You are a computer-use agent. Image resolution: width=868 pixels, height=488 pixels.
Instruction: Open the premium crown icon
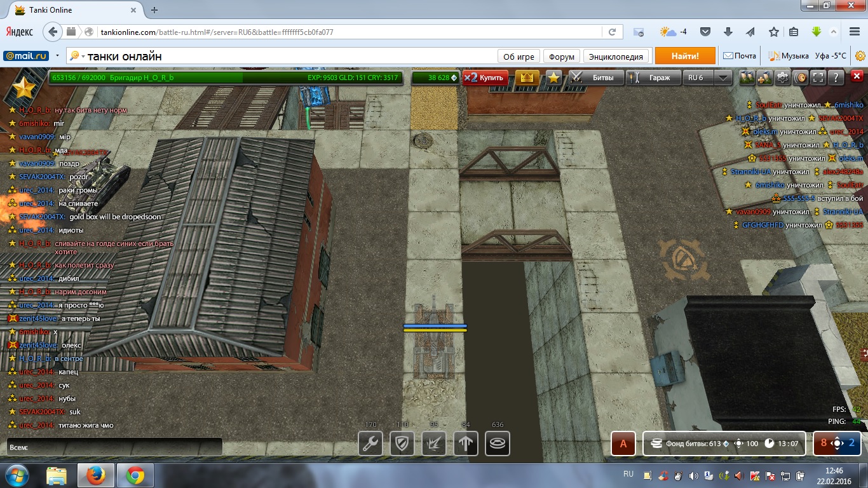click(x=527, y=78)
